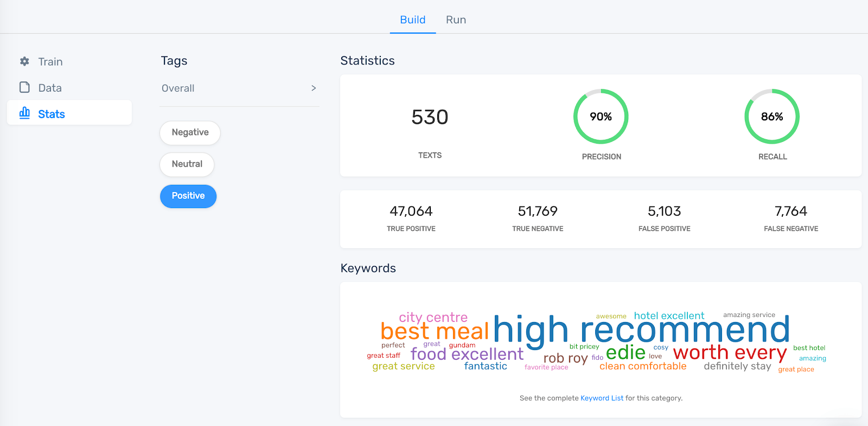Viewport: 868px width, 426px height.
Task: Click the 'best meal' keyword
Action: point(435,331)
